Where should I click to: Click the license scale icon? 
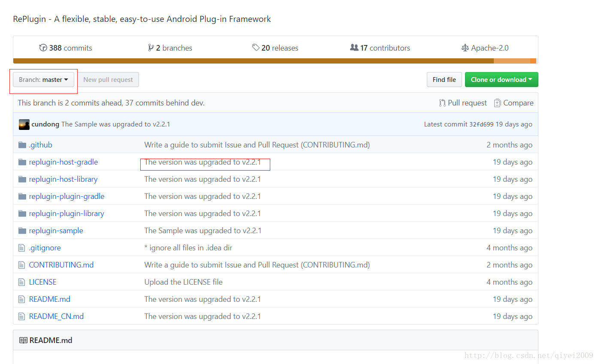[x=465, y=48]
